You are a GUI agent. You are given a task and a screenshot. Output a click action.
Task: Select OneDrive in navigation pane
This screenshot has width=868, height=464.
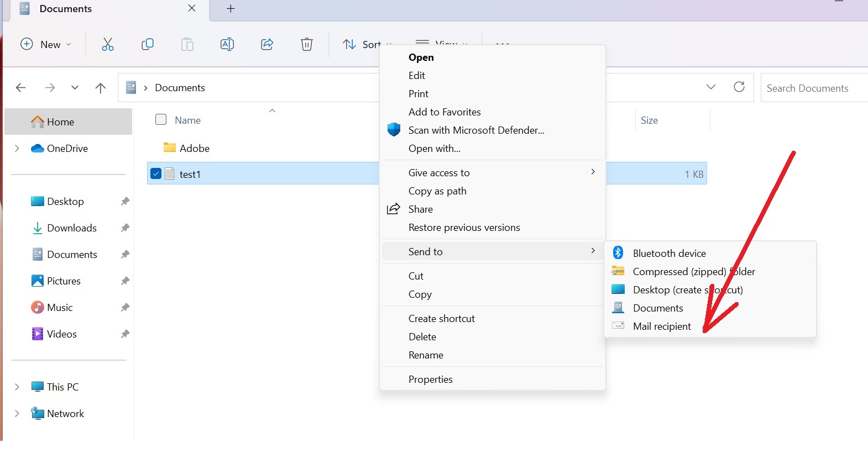click(x=67, y=148)
